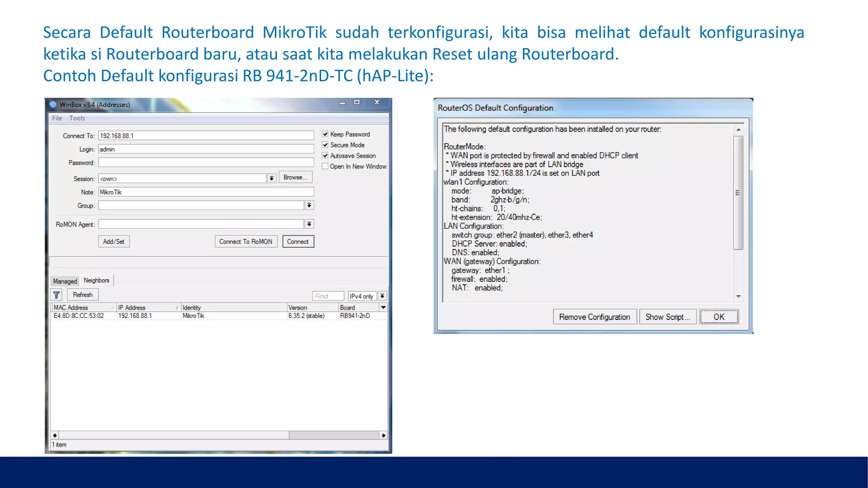
Task: Click the Note field containing MikroTik
Action: (206, 192)
